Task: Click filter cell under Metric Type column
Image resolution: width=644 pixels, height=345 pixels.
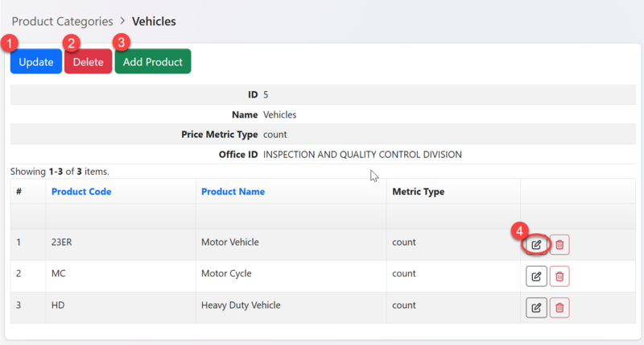Action: [x=453, y=216]
